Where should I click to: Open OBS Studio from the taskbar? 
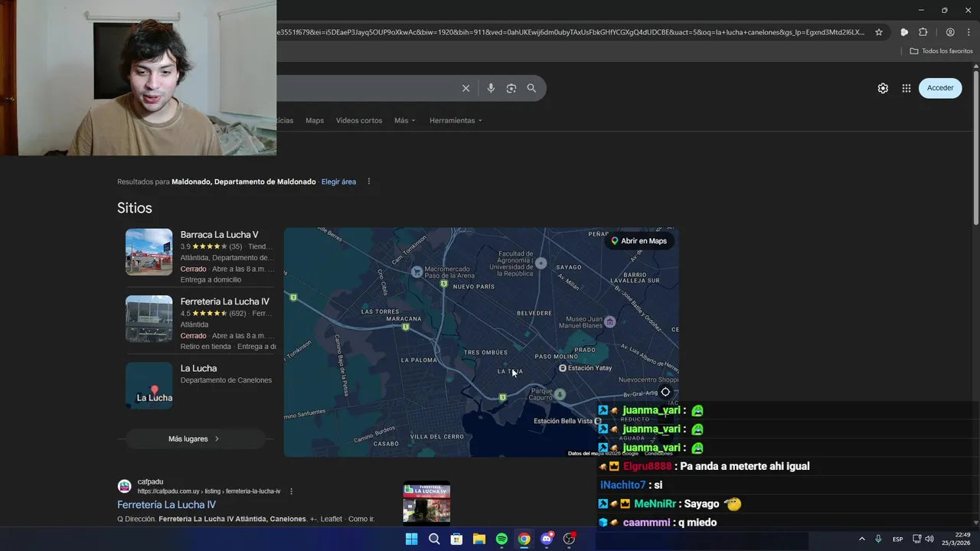click(569, 539)
